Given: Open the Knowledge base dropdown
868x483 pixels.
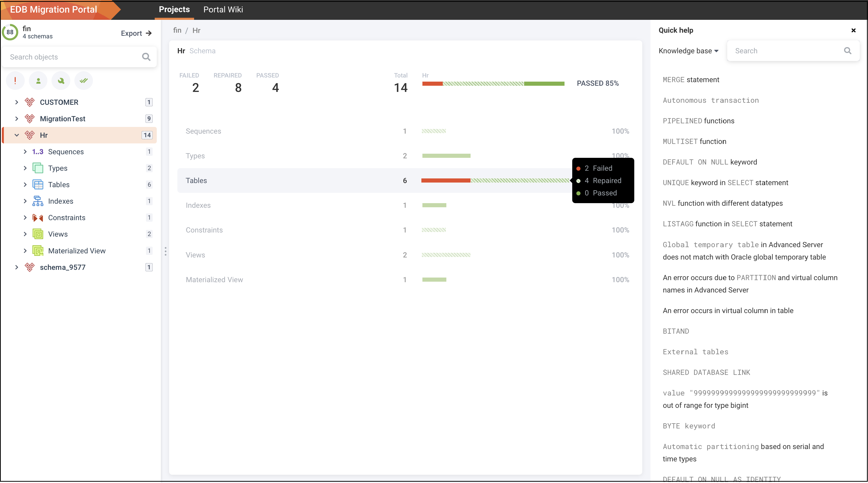Looking at the screenshot, I should (x=689, y=51).
